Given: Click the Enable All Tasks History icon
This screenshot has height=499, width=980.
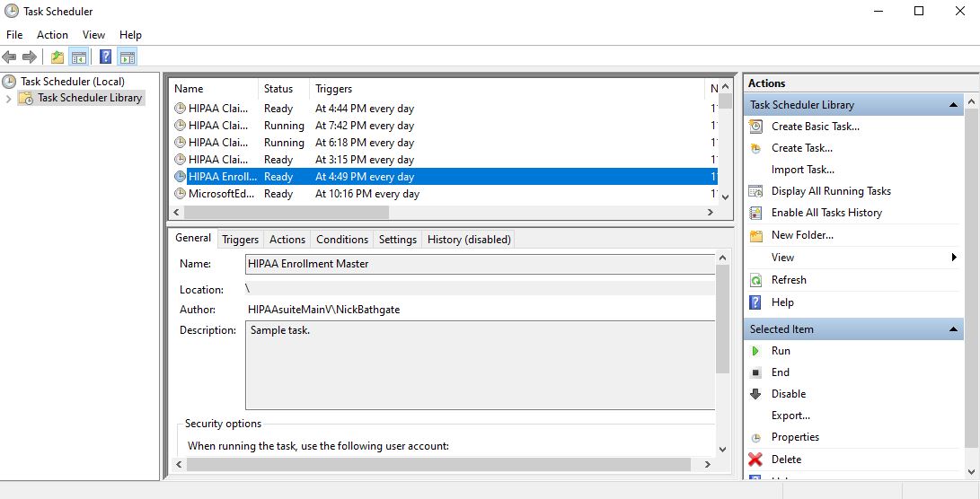Looking at the screenshot, I should pyautogui.click(x=755, y=213).
